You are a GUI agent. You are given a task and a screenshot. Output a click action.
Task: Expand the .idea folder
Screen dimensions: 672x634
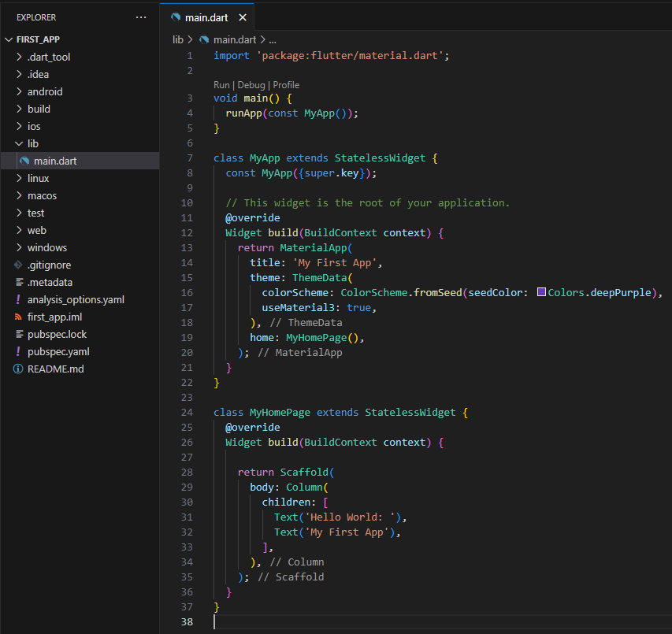pos(19,74)
